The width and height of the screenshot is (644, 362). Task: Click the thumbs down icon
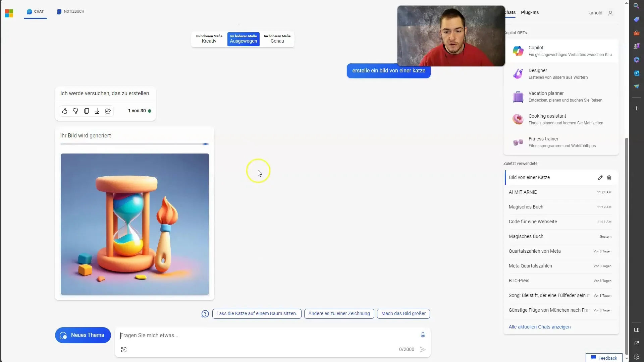75,111
